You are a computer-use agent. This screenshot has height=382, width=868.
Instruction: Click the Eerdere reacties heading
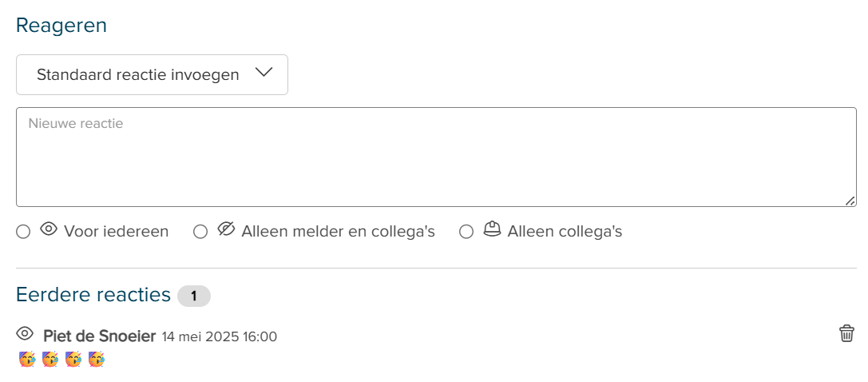point(93,295)
